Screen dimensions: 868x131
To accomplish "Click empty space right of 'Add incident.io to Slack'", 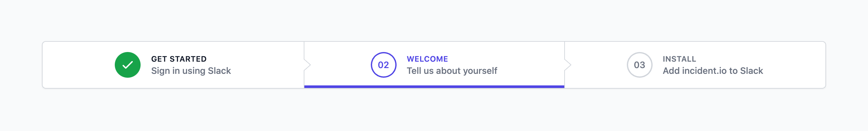I will (x=795, y=65).
